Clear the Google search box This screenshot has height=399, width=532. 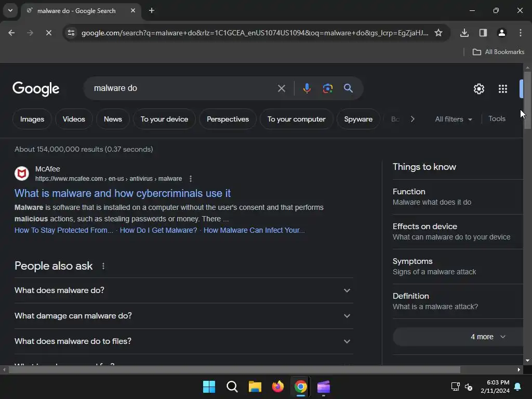click(281, 88)
